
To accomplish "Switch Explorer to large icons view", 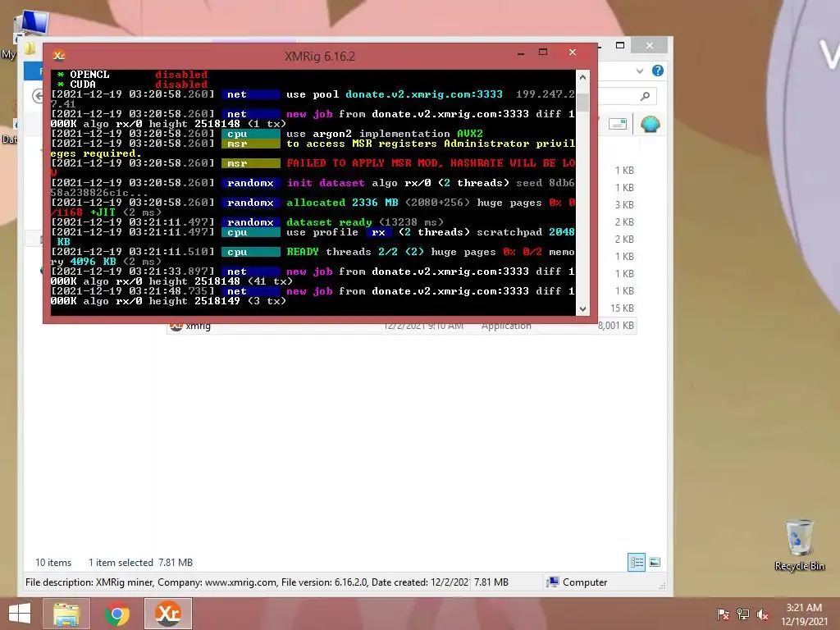I will tap(655, 562).
